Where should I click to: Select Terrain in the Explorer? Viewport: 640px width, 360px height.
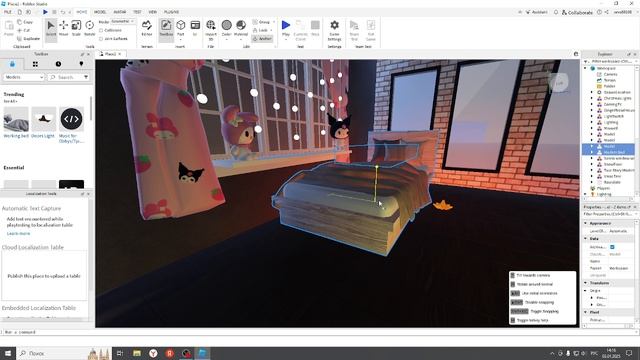(609, 80)
